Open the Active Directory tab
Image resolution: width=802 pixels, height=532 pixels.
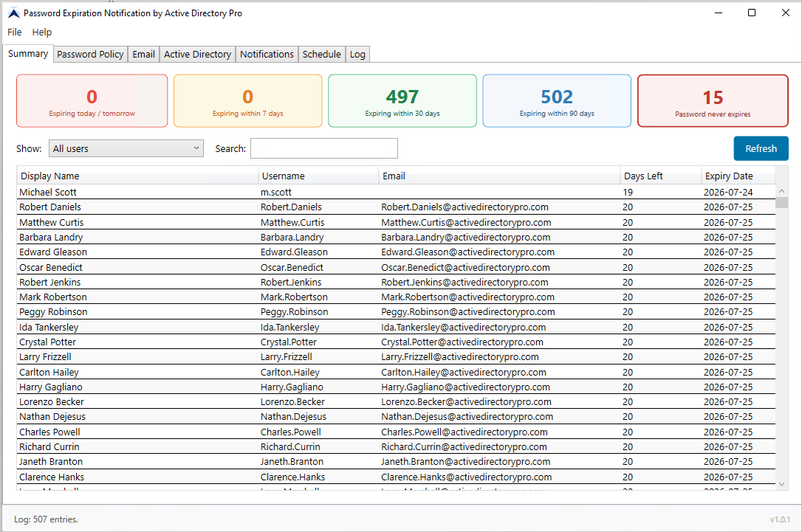[197, 54]
